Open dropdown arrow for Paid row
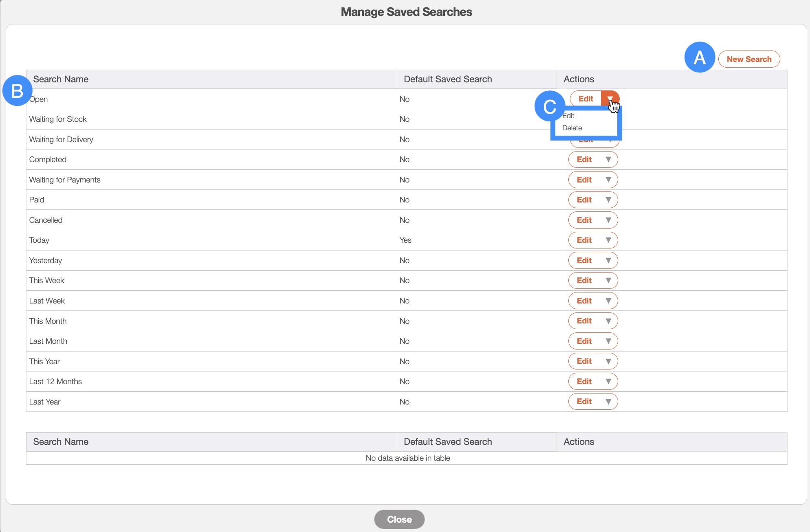 608,200
